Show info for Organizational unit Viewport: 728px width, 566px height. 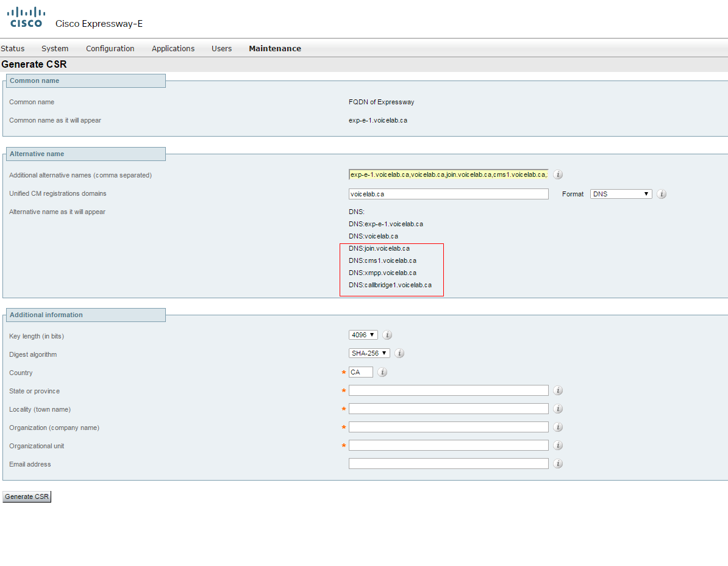coord(558,445)
